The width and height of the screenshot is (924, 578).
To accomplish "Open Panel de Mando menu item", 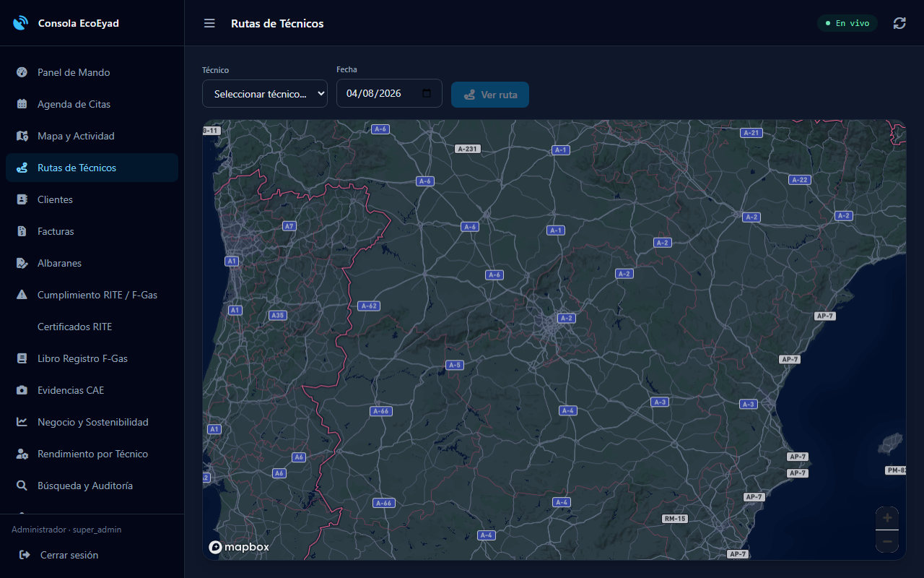I will click(92, 72).
